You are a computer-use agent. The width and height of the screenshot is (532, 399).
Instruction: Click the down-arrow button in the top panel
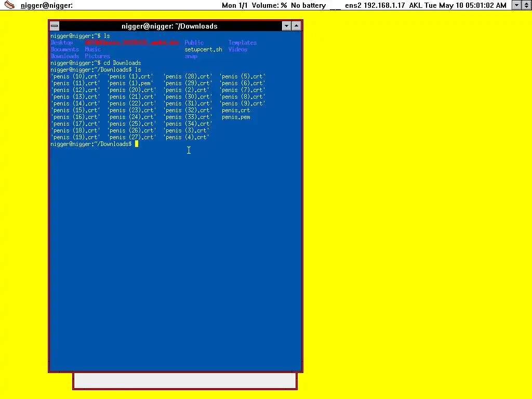[517, 5]
